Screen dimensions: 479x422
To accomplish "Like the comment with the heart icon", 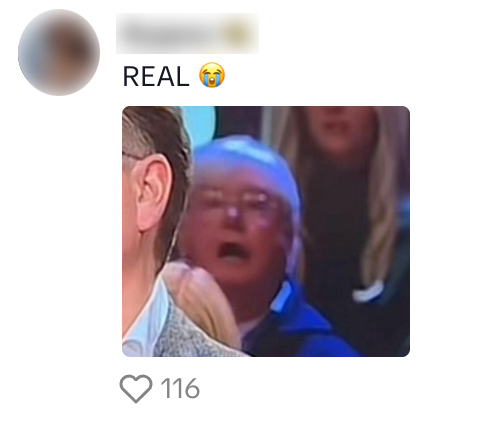I will (x=136, y=388).
